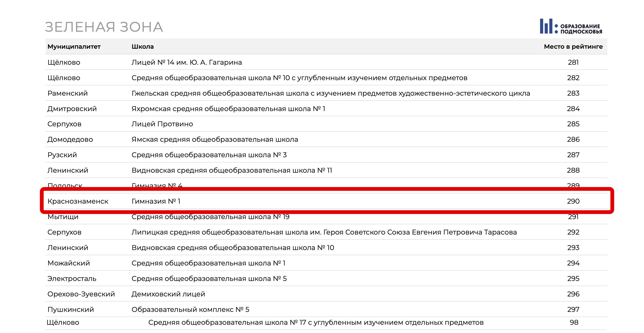Image resolution: width=644 pixels, height=333 pixels.
Task: Select the Лицей Протвино school entry
Action: pos(162,124)
